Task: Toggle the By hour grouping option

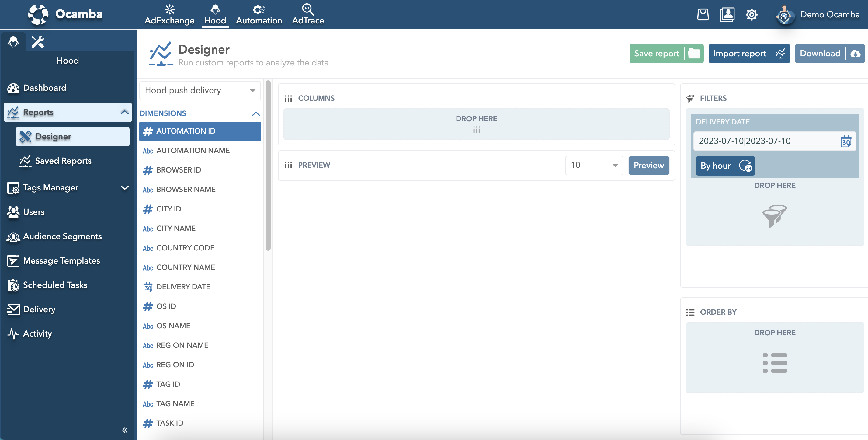Action: (723, 166)
